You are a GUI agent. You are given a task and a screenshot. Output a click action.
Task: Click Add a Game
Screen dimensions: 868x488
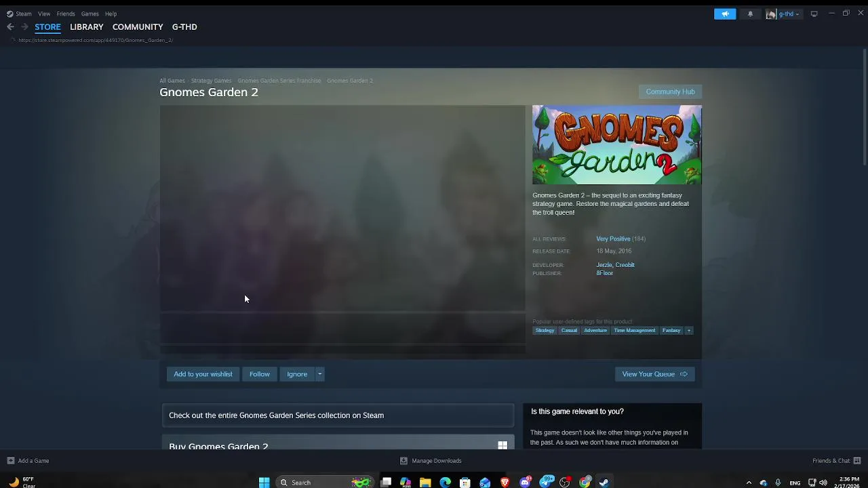[x=28, y=461]
